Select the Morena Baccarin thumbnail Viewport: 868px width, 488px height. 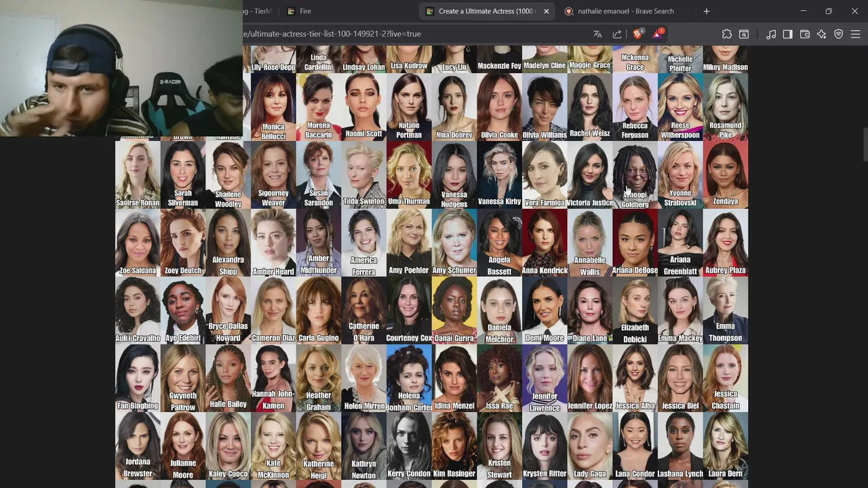pos(319,106)
